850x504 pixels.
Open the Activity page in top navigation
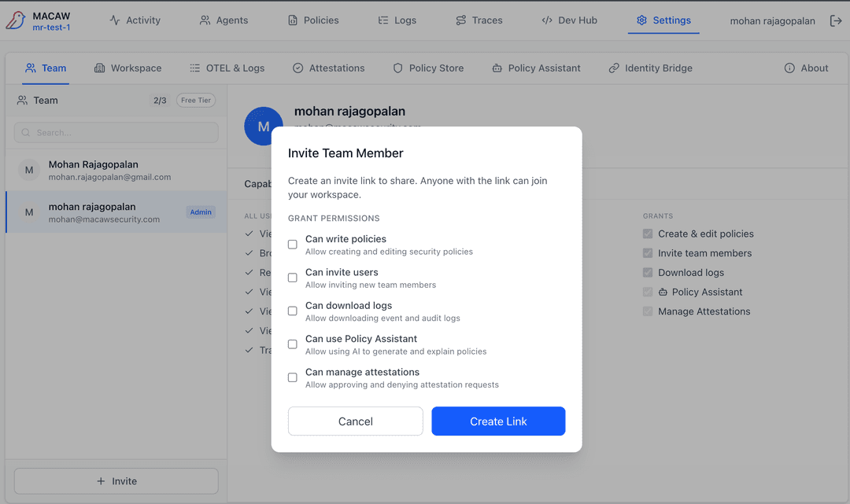point(135,20)
